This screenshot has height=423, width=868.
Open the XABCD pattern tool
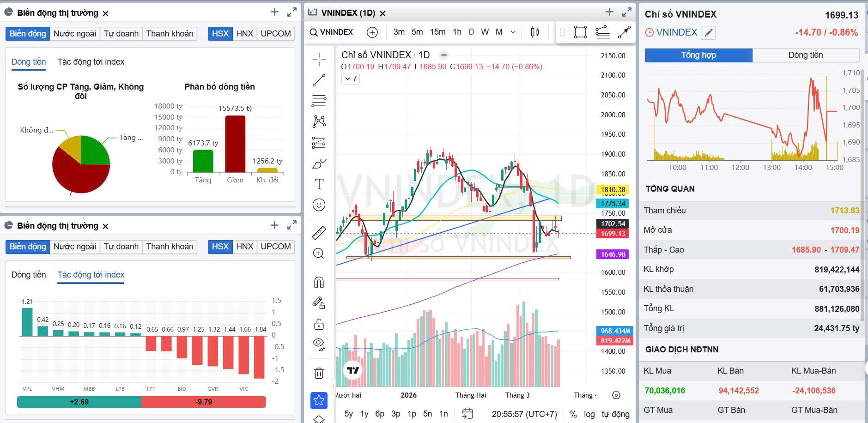[319, 121]
